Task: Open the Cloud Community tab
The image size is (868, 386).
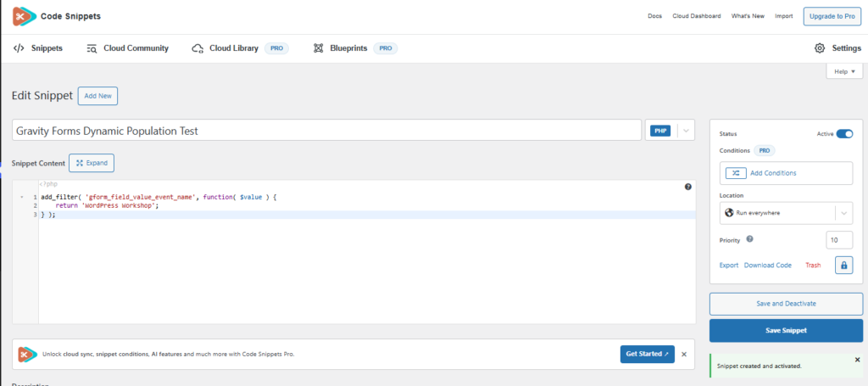Action: coord(128,48)
